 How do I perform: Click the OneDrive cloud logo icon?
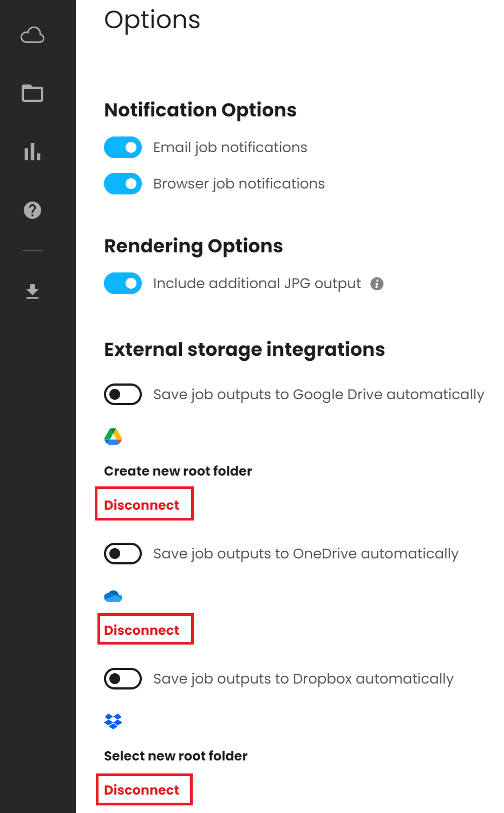(x=113, y=596)
